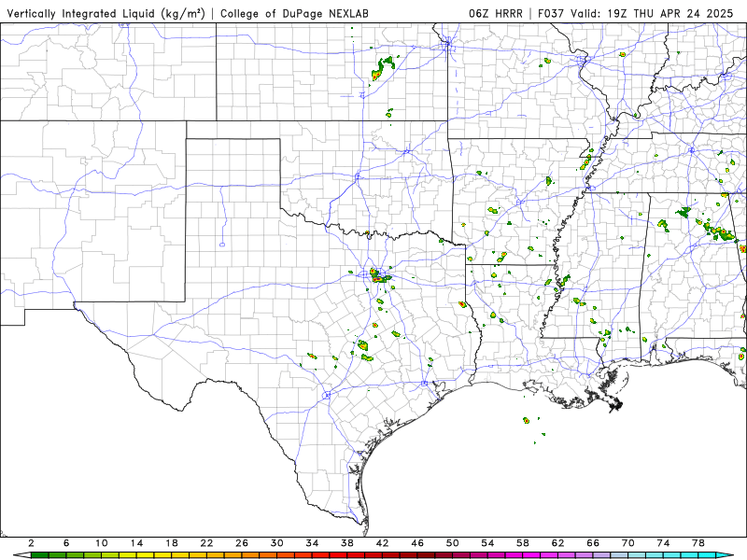Click the color scale label '70'
The height and width of the screenshot is (560, 747).
628,543
